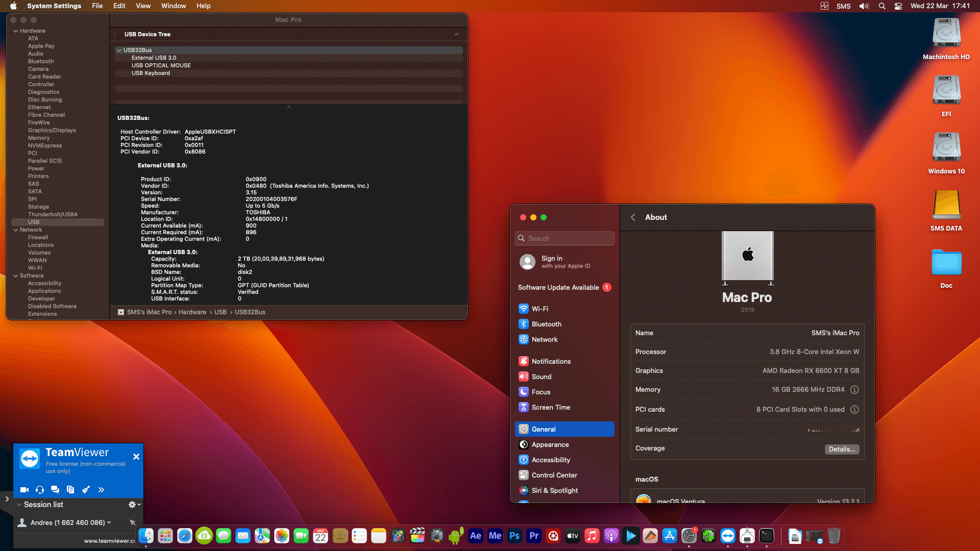The height and width of the screenshot is (551, 980).
Task: Collapse the USB Device Tree section
Action: tap(457, 34)
